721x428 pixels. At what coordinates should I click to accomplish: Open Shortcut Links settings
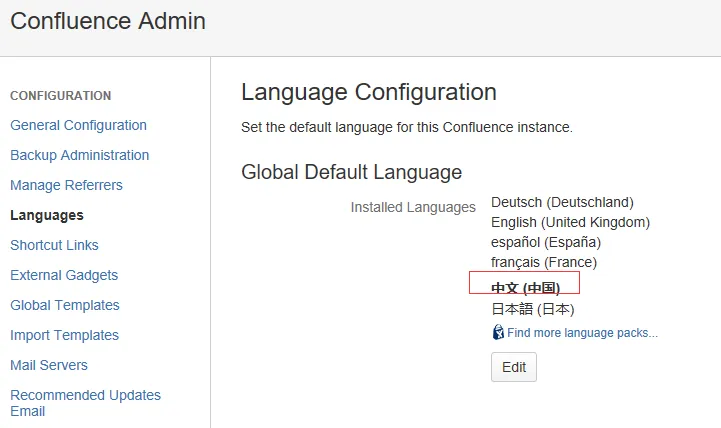(54, 245)
